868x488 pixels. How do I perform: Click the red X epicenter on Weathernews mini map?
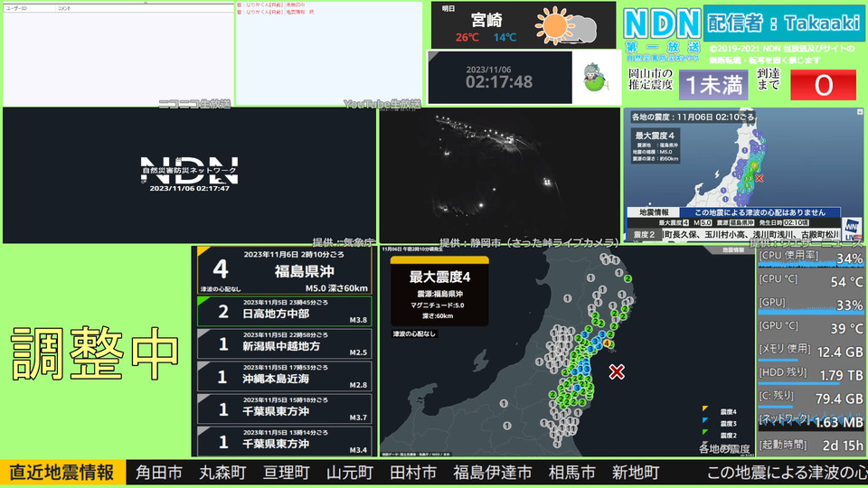click(759, 178)
